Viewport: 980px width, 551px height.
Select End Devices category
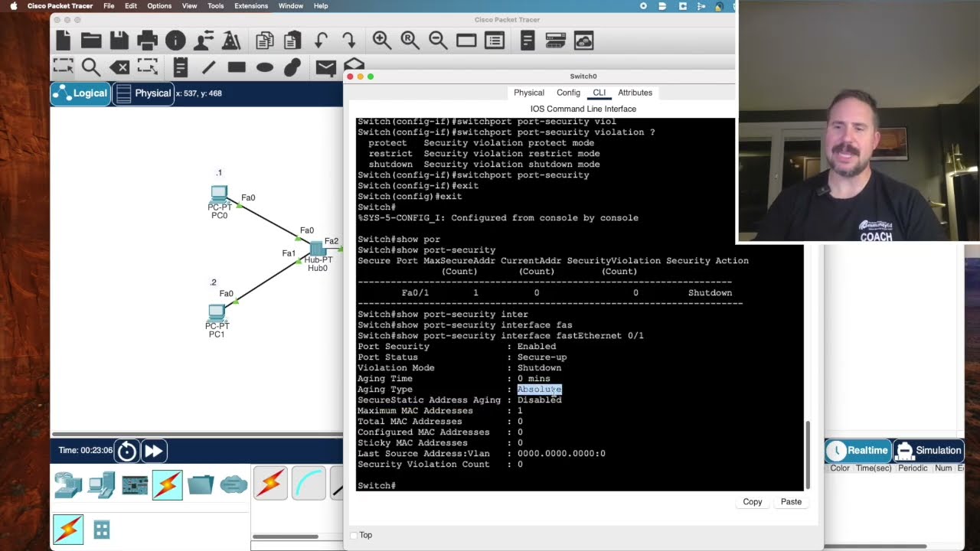click(x=101, y=484)
